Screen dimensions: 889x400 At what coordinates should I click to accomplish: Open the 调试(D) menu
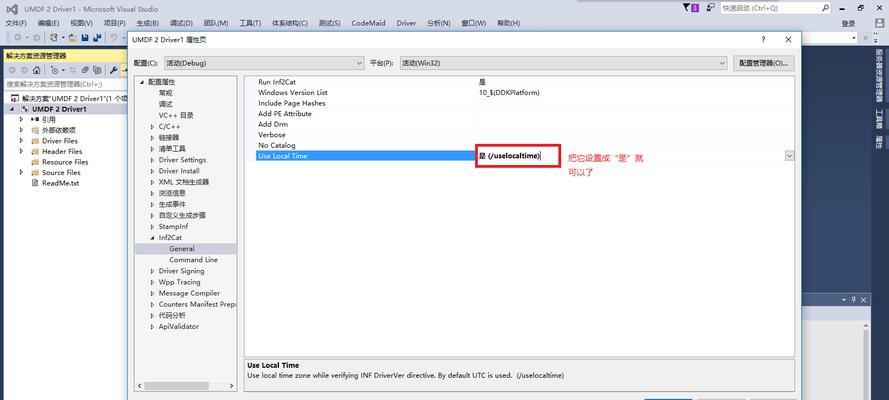tap(181, 23)
